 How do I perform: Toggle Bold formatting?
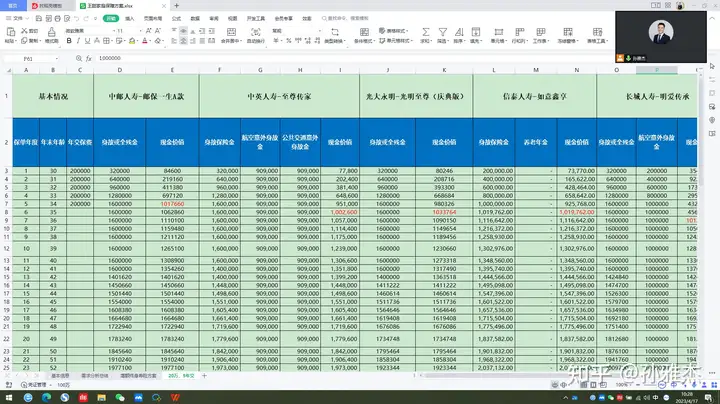pyautogui.click(x=69, y=41)
